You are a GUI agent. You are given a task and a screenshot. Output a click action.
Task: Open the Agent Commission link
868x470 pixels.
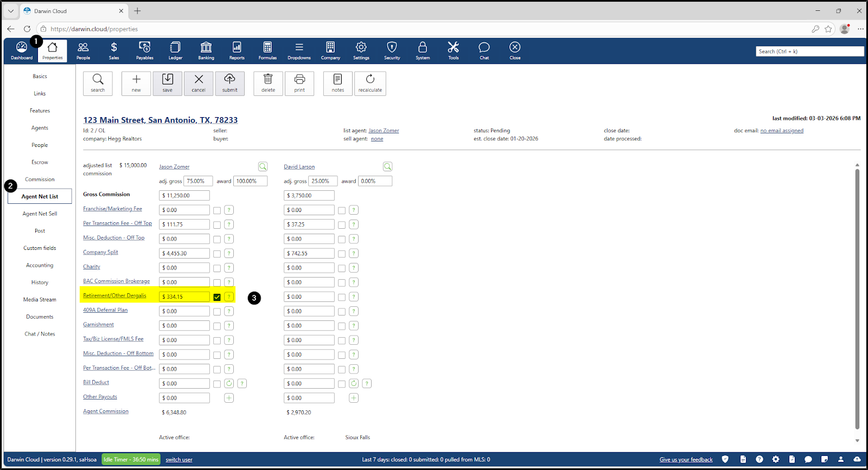tap(106, 411)
